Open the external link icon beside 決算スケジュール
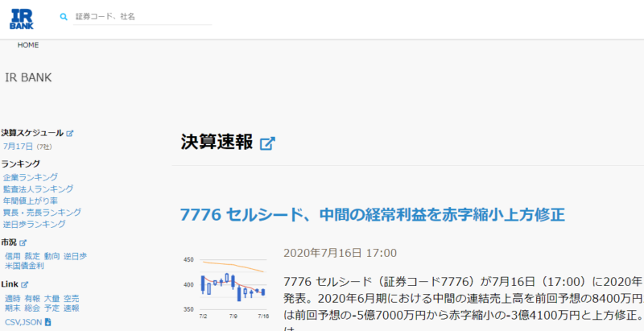644x331 pixels. (x=70, y=134)
